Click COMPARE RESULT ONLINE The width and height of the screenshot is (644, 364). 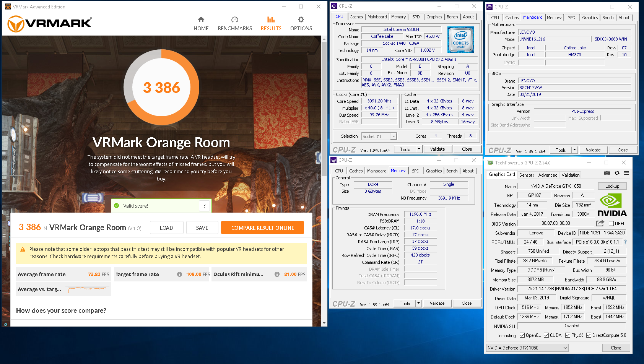pyautogui.click(x=262, y=227)
